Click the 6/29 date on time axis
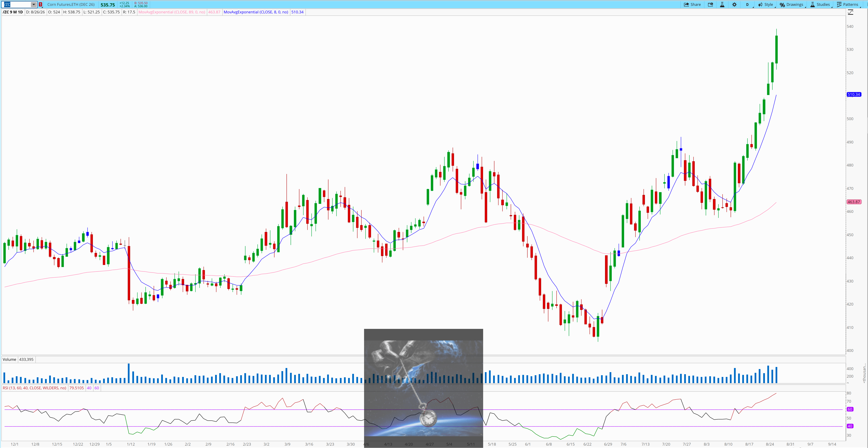Viewport: 868px width, 448px height. coord(608,444)
